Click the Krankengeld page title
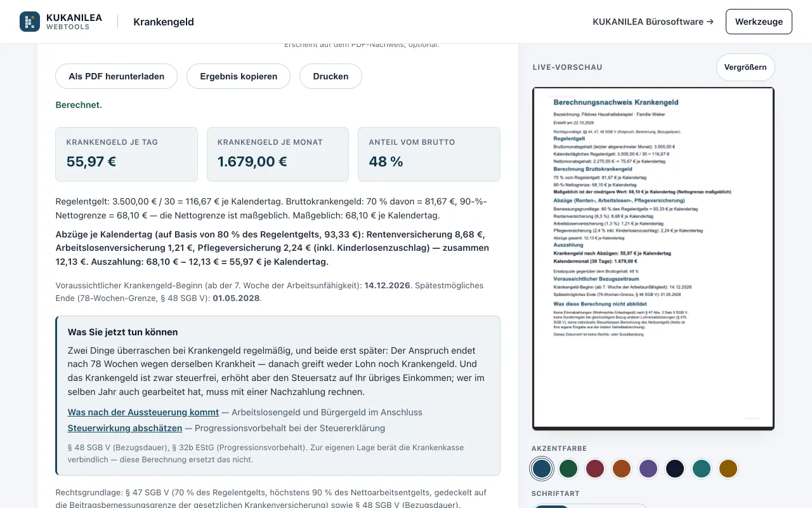The width and height of the screenshot is (812, 508). (x=164, y=22)
